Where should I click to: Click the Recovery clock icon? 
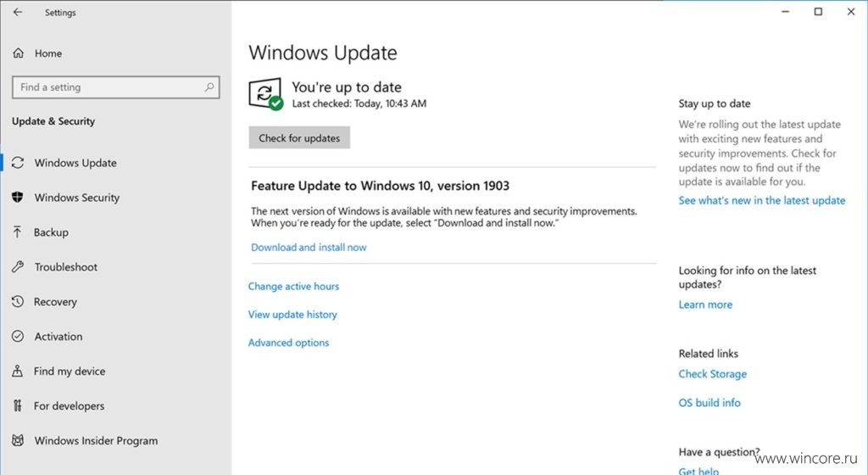[18, 302]
